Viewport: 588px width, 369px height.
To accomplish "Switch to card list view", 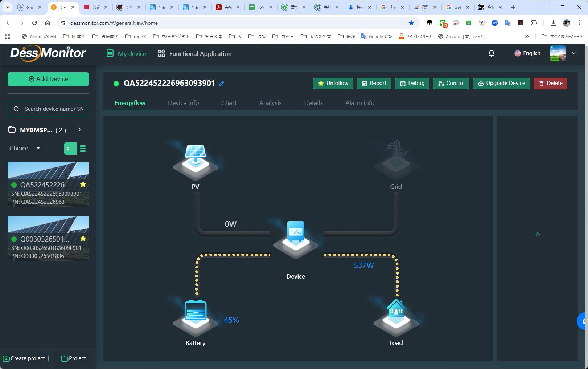I will pos(70,149).
